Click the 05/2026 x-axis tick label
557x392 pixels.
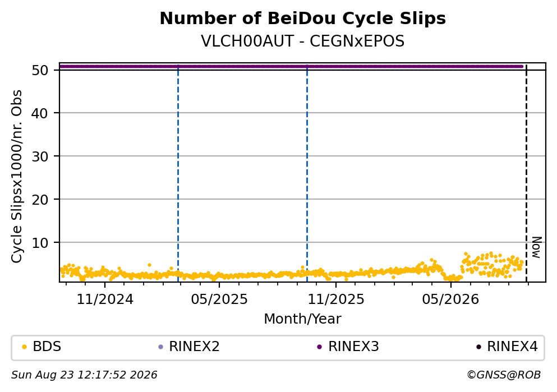pos(450,299)
